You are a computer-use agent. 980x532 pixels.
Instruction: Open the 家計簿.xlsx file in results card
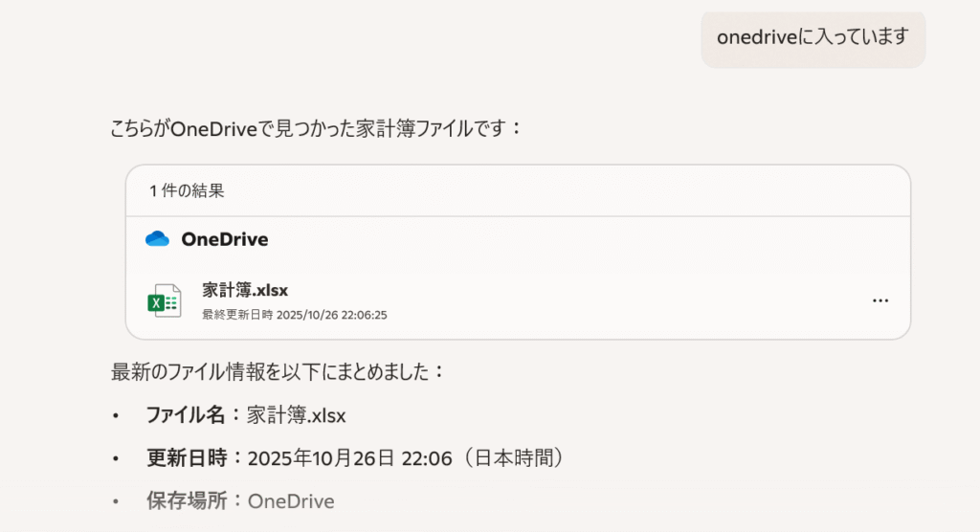(x=246, y=289)
